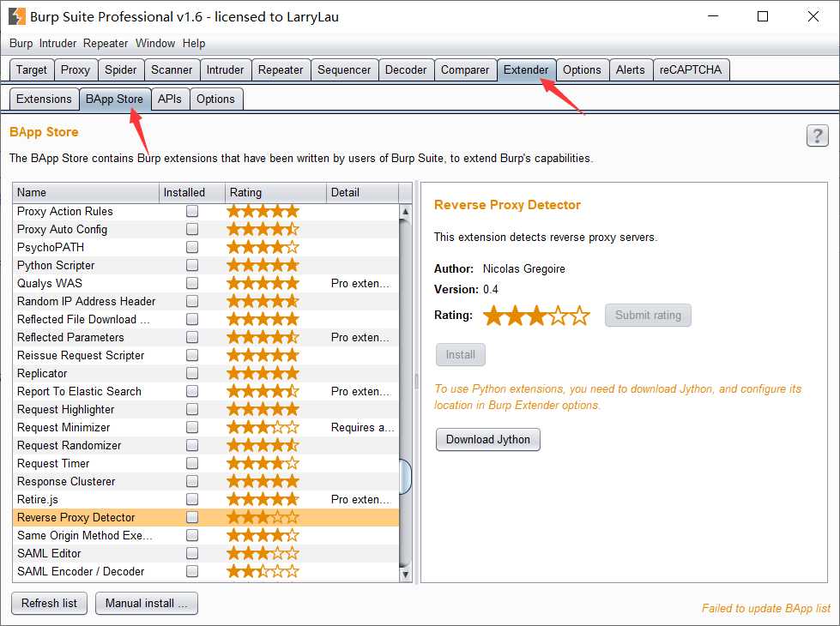Open the APIs sub-tab
Screen dimensions: 840x626
(170, 99)
